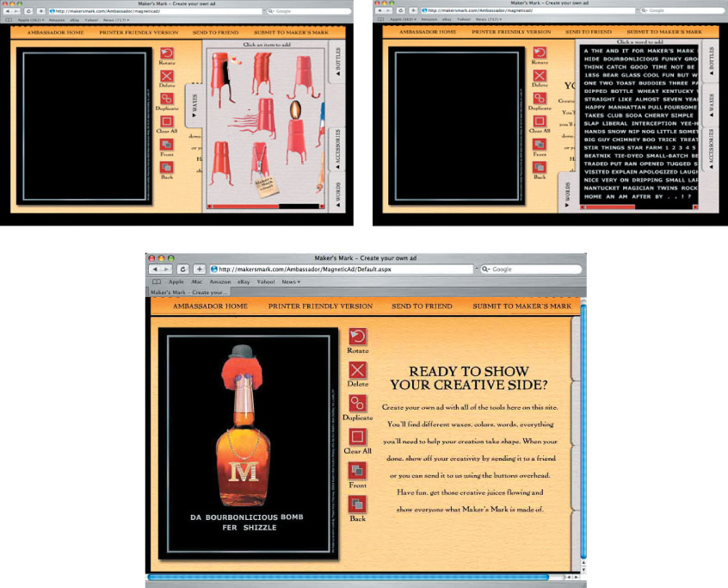Click Duplicate icon in bottle ad window
Image resolution: width=728 pixels, height=588 pixels.
tap(357, 404)
